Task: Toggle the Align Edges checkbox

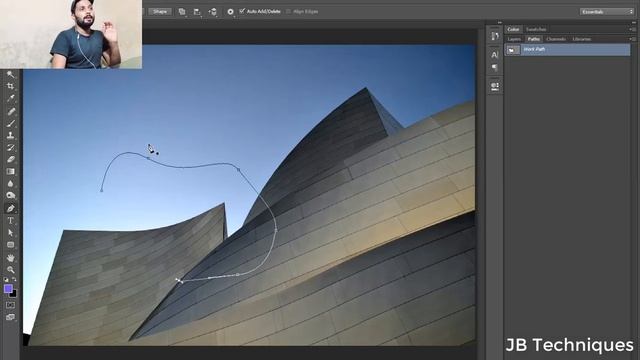Action: pyautogui.click(x=289, y=11)
